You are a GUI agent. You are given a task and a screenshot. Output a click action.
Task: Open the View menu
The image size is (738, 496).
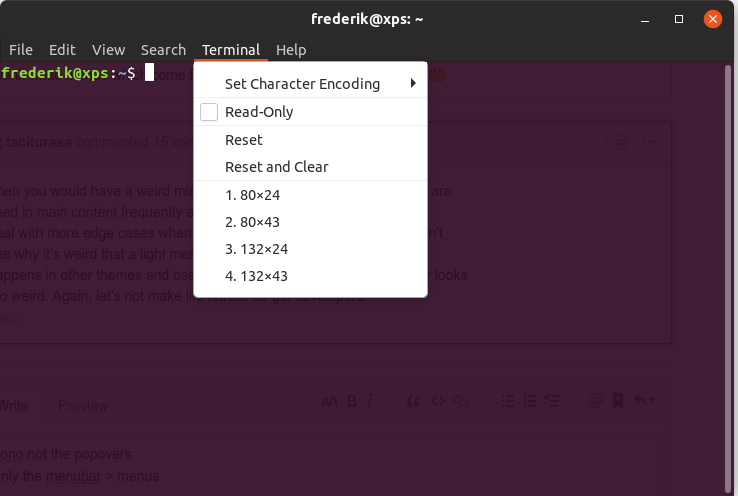point(108,50)
